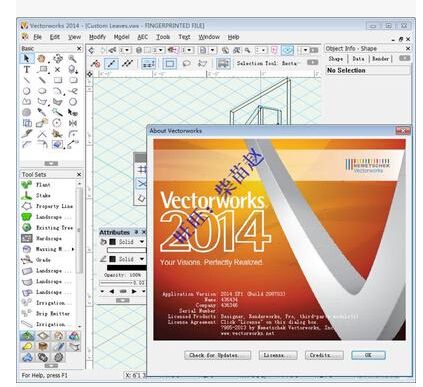Select the Grade tool in Tool Sets
The height and width of the screenshot is (387, 423).
click(36, 259)
